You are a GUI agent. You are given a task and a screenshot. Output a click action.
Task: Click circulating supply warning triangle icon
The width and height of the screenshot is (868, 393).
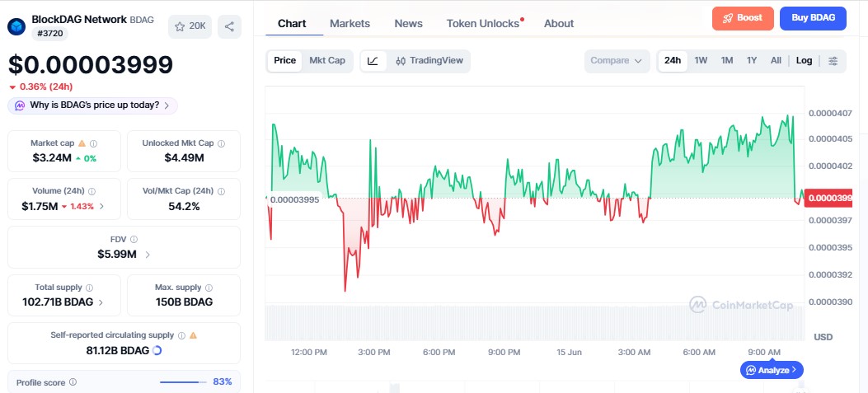point(193,335)
